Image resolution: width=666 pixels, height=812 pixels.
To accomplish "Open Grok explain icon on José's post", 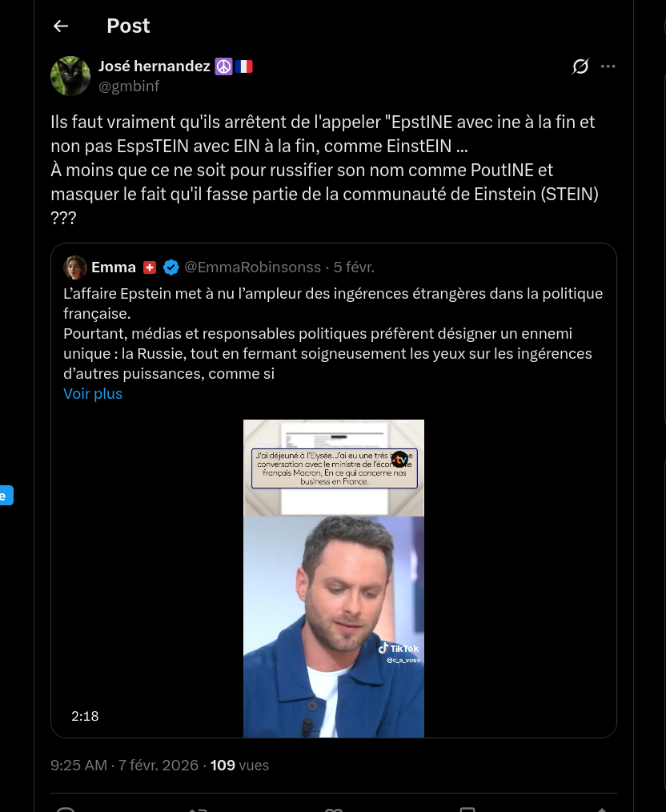I will pyautogui.click(x=580, y=66).
